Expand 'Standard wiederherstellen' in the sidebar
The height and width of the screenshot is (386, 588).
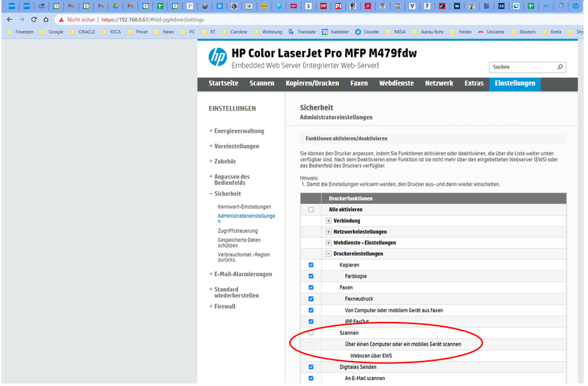[234, 292]
